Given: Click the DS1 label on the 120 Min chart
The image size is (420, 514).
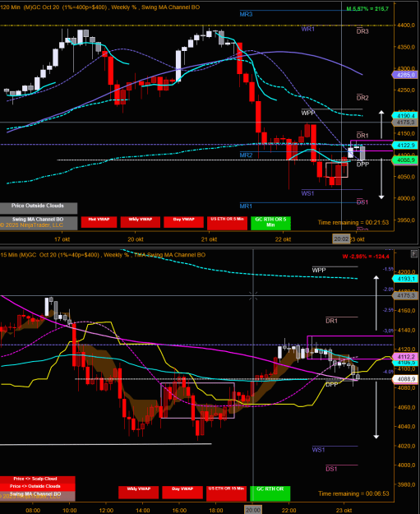Looking at the screenshot, I should (362, 202).
